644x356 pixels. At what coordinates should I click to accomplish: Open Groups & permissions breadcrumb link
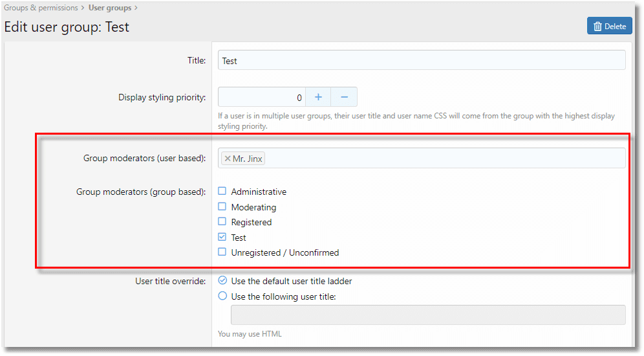41,8
